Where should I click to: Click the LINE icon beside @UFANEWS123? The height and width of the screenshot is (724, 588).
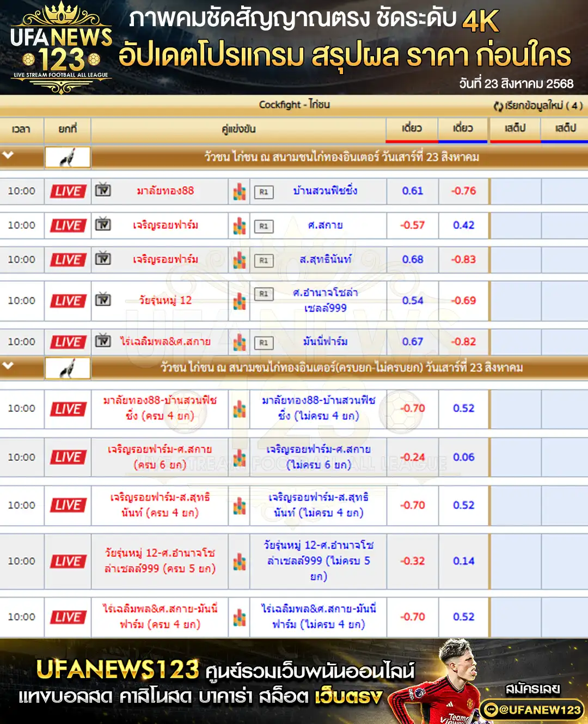(x=491, y=709)
